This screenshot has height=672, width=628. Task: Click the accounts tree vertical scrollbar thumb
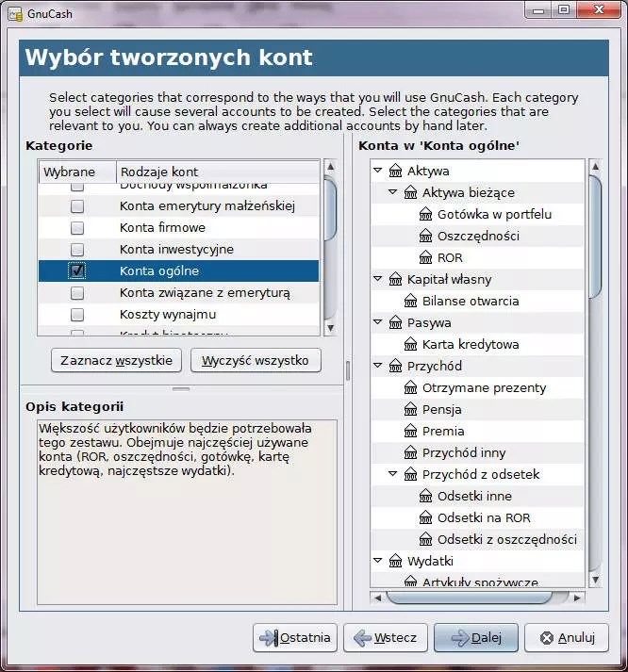(595, 237)
